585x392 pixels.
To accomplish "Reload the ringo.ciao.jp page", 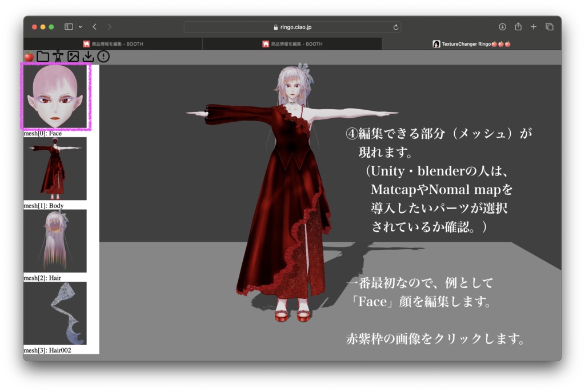I will point(395,26).
